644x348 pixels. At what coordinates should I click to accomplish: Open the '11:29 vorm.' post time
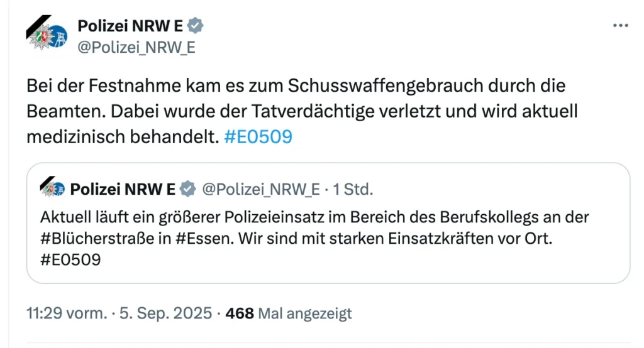[x=64, y=313]
